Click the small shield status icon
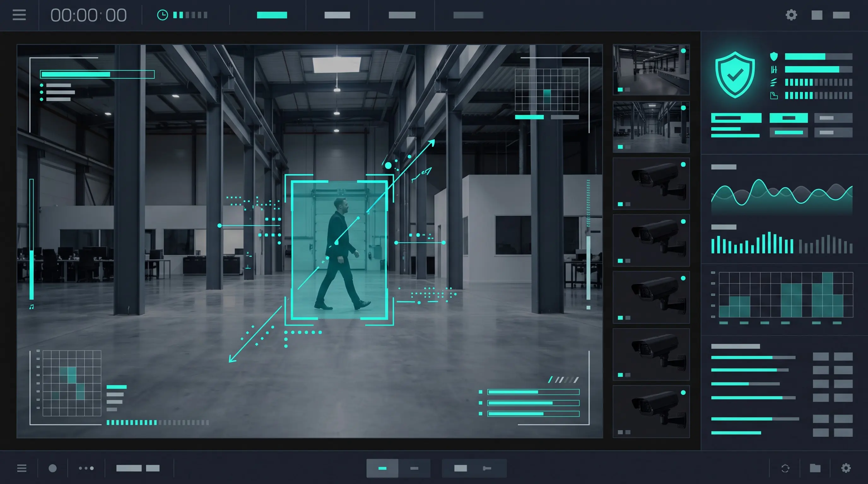Screen dimensions: 868x484 [774, 56]
